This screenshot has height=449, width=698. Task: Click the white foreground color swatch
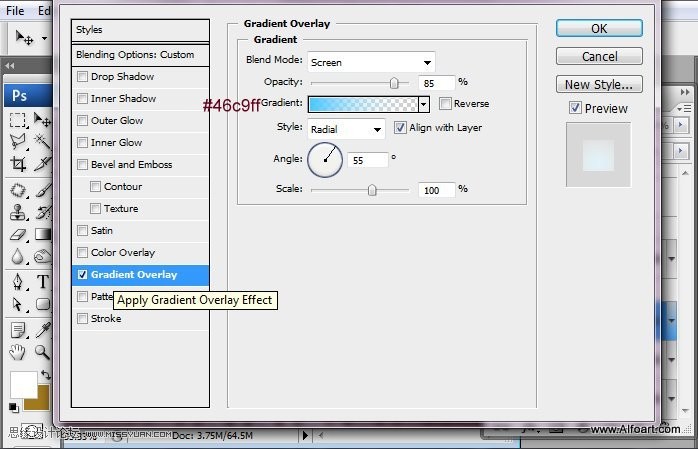(x=23, y=385)
